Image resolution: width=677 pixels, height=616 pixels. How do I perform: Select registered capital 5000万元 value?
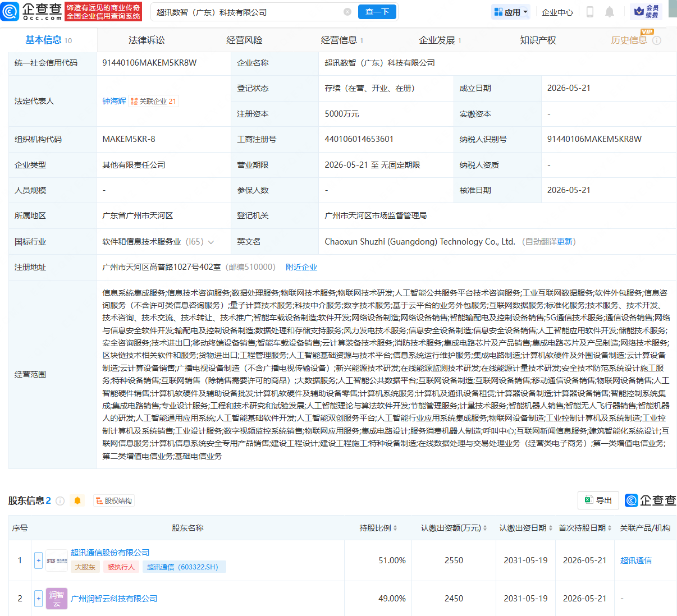click(342, 114)
